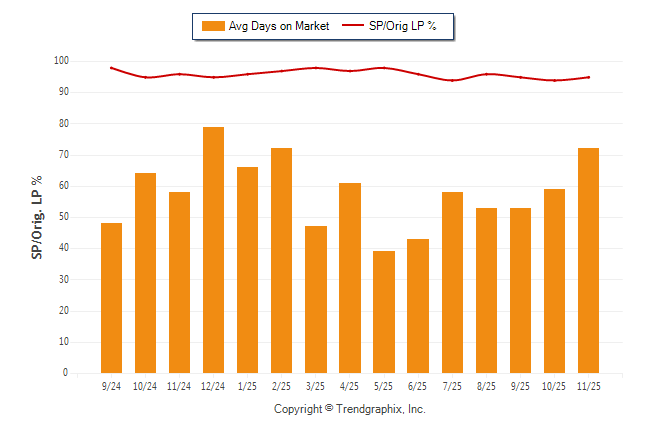646x434 pixels.
Task: Click the red SP/Orig LP line legend marker
Action: pyautogui.click(x=353, y=26)
